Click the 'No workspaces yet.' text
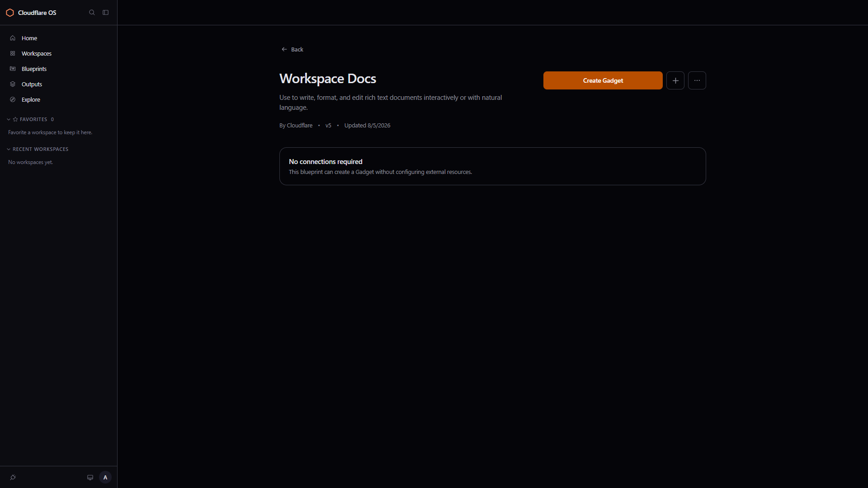The image size is (868, 488). pyautogui.click(x=30, y=162)
